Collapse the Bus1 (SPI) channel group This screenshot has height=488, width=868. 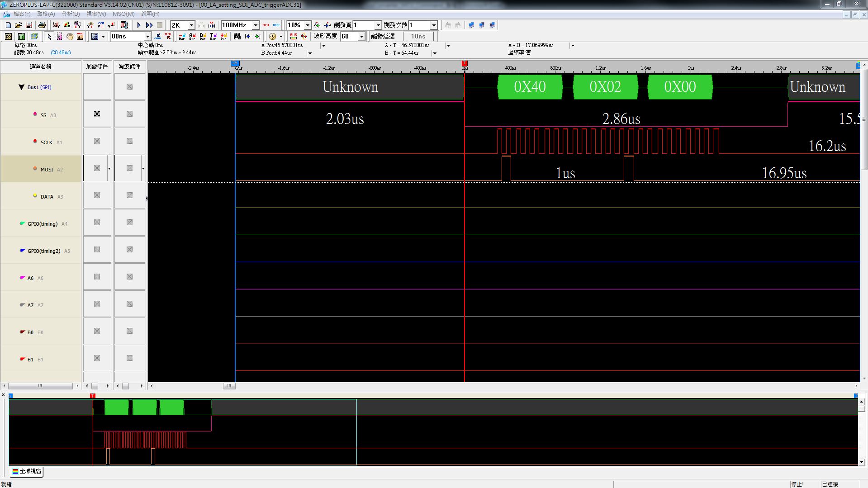tap(21, 87)
